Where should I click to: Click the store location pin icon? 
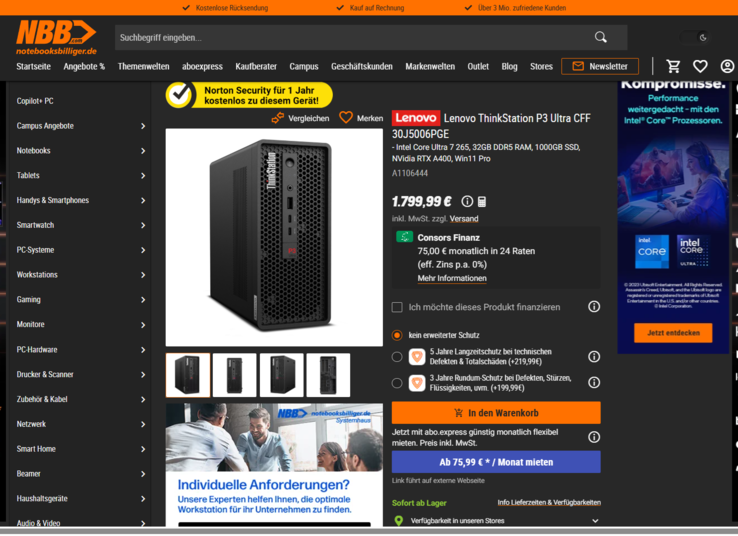tap(399, 520)
